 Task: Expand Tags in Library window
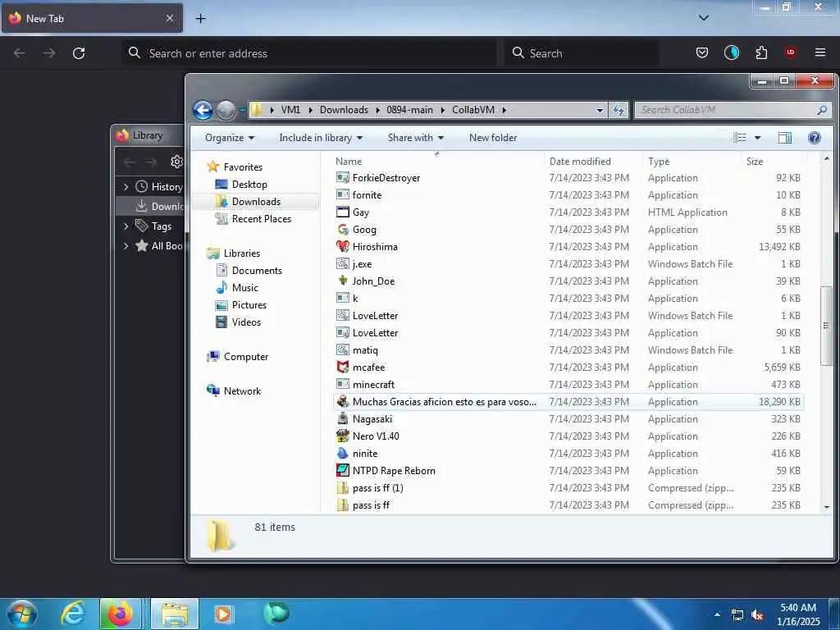tap(126, 226)
